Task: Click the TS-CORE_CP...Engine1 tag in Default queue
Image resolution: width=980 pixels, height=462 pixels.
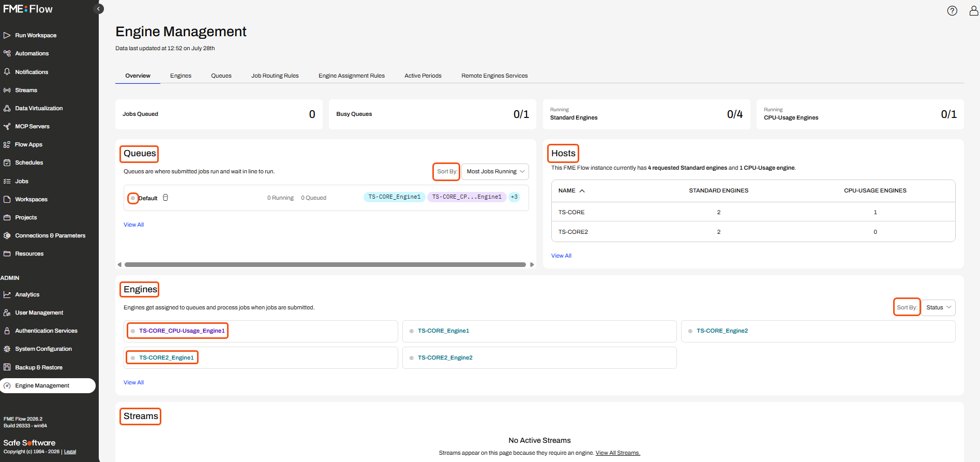Action: pos(467,197)
